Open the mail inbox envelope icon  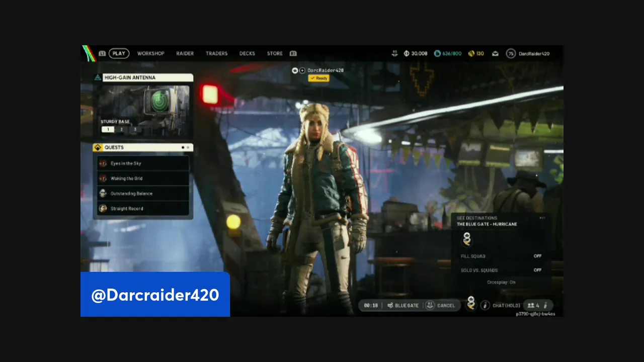click(x=495, y=53)
